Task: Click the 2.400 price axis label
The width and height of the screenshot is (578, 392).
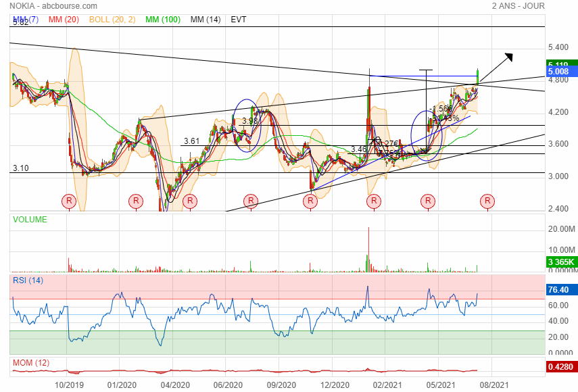Action: [x=558, y=209]
